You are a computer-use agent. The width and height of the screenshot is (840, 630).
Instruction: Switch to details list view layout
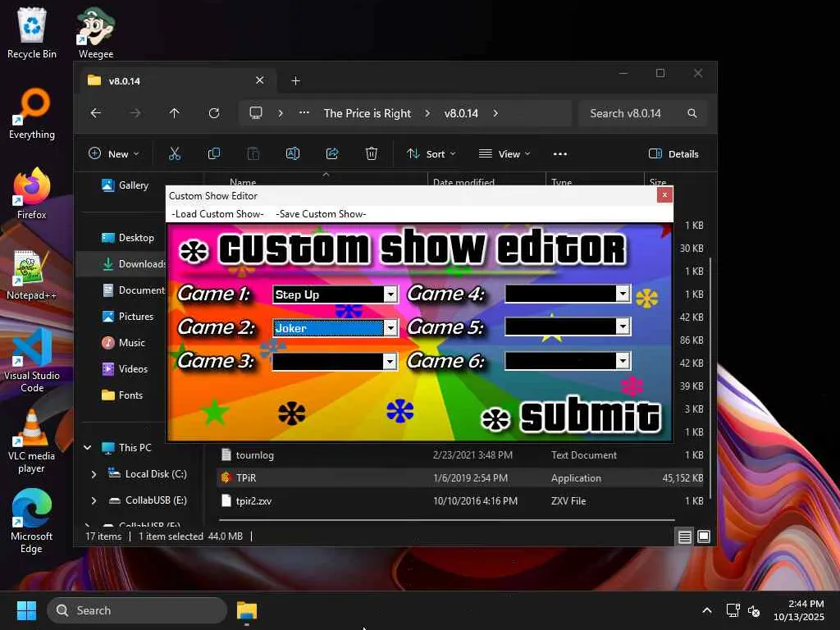[685, 536]
